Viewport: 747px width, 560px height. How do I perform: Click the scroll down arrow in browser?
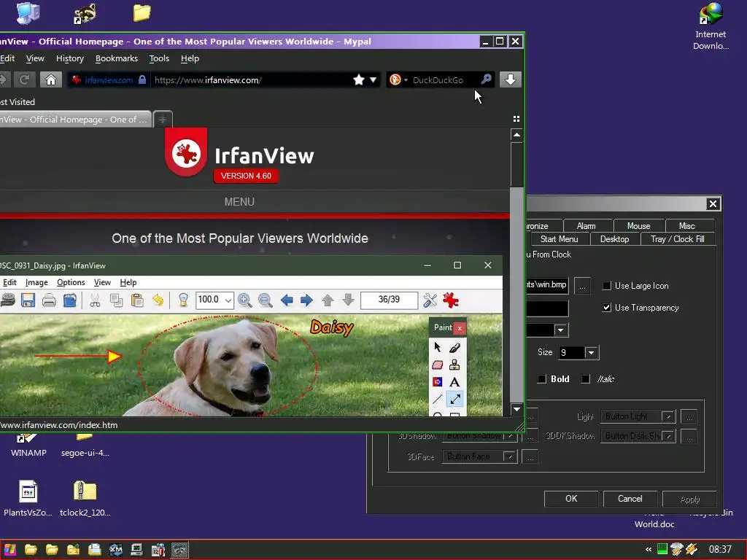[x=516, y=409]
